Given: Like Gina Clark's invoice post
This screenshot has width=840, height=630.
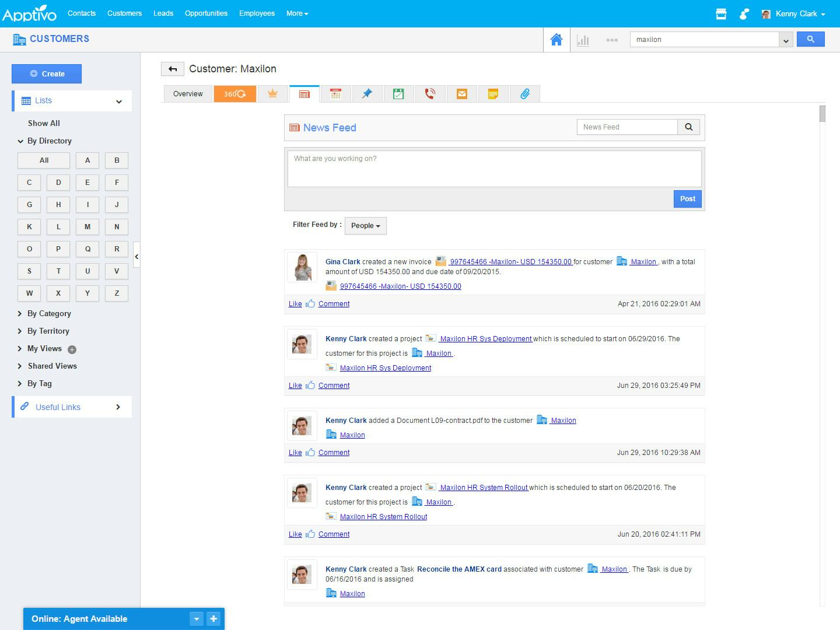Looking at the screenshot, I should coord(295,304).
